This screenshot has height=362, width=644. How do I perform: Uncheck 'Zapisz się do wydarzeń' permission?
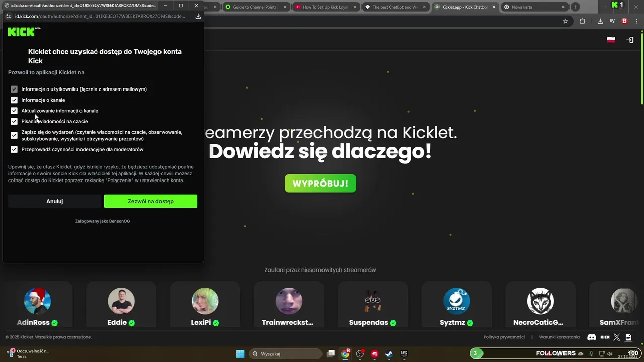14,135
